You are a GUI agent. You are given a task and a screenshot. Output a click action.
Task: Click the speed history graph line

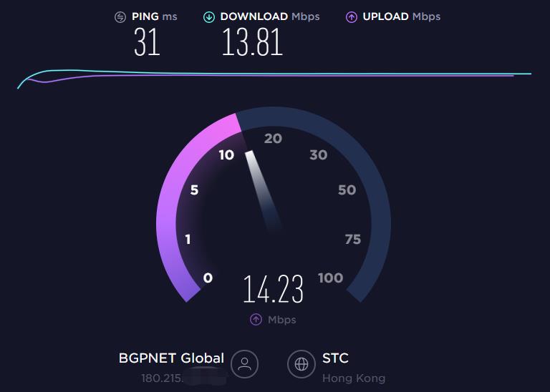click(274, 74)
